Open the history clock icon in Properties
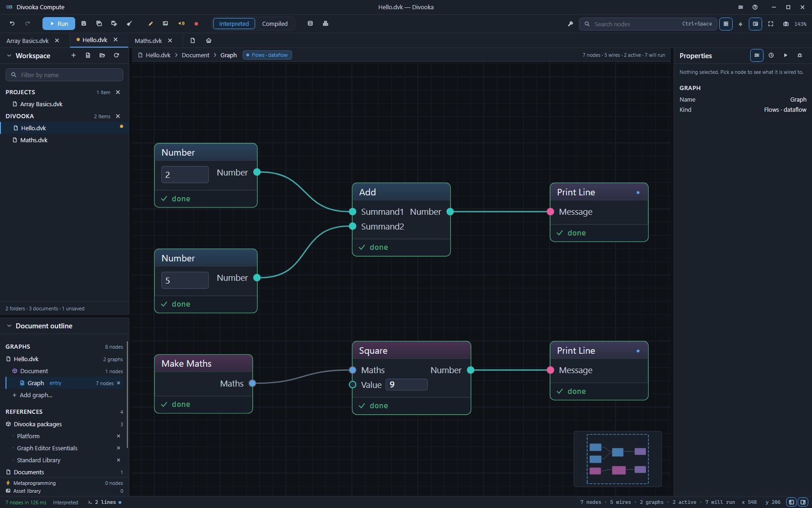 coord(771,55)
